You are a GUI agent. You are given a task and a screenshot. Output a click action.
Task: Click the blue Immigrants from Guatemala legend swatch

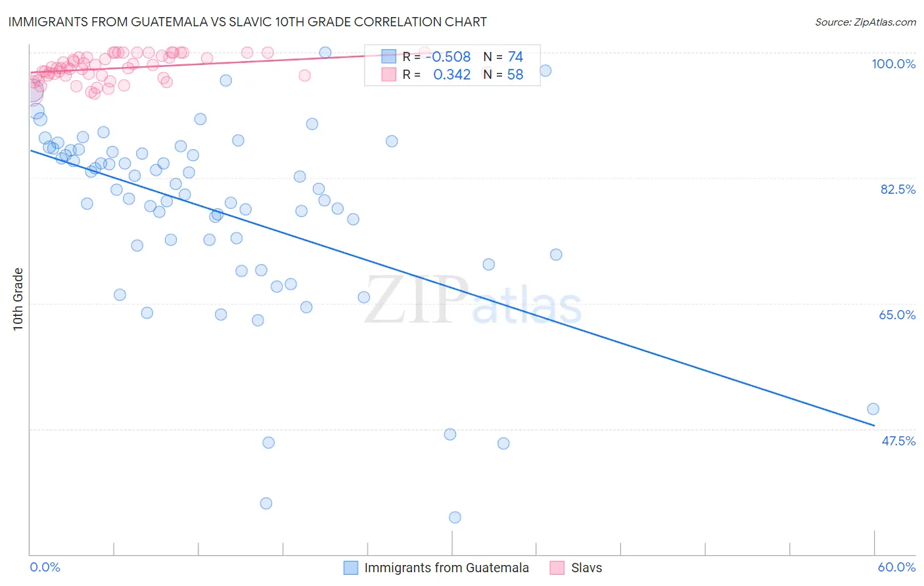tap(351, 568)
